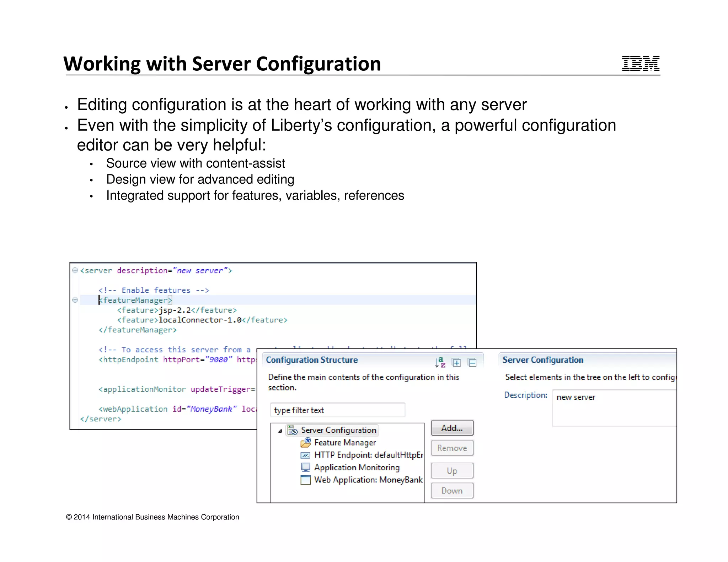Image resolution: width=728 pixels, height=562 pixels.
Task: Click the Up button
Action: click(452, 471)
